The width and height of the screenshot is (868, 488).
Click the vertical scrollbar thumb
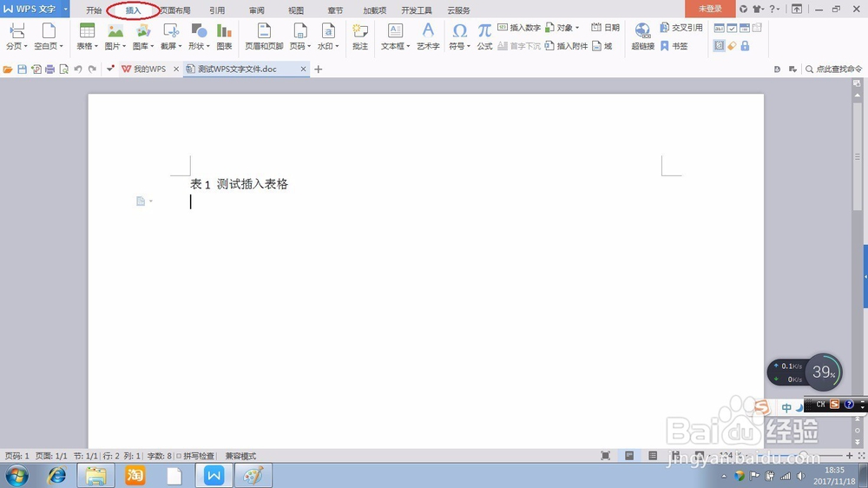tap(857, 155)
